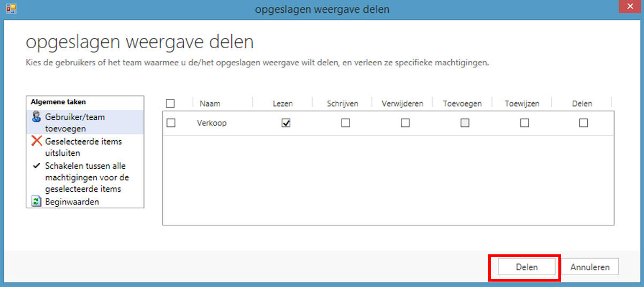Click the Verwijderen column header
Viewport: 644px width, 287px height.
[x=403, y=103]
